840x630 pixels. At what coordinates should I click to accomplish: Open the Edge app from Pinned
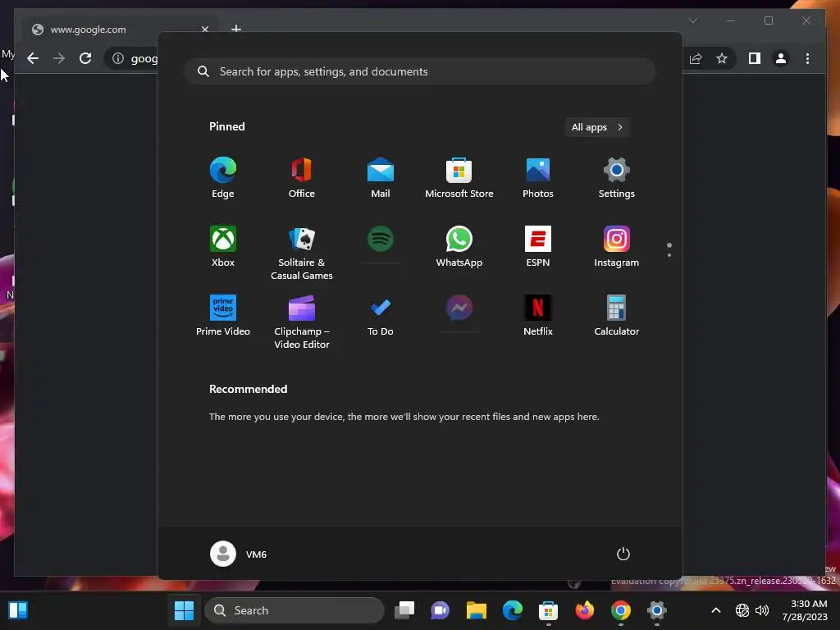223,178
